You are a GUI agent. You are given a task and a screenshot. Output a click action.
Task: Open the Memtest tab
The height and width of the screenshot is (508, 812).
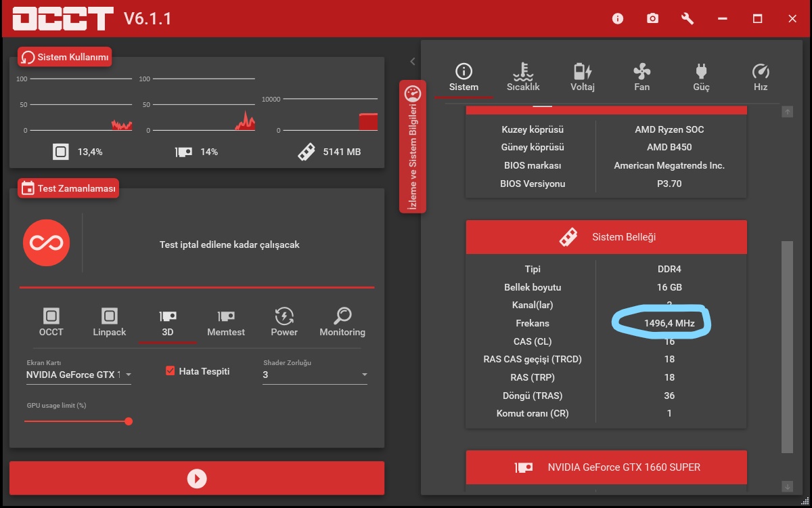point(226,322)
